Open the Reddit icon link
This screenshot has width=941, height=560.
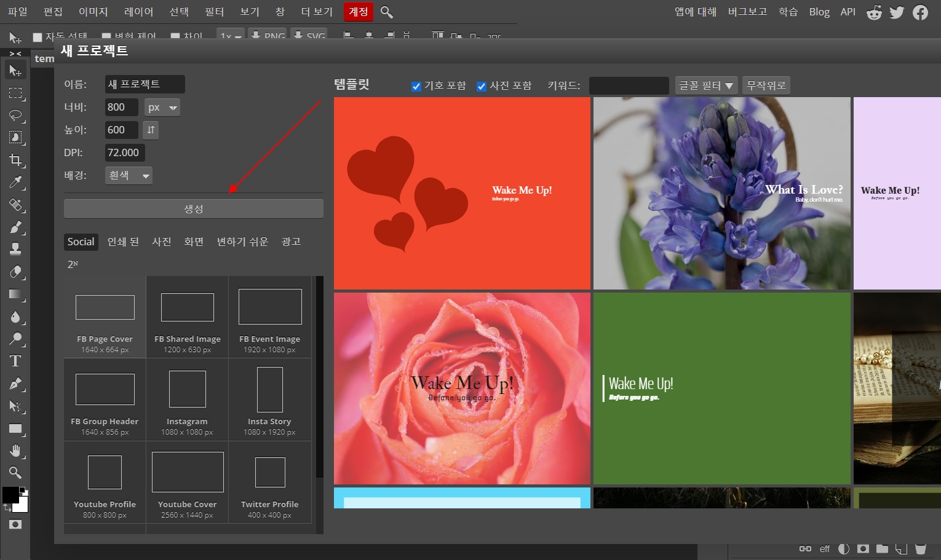pos(874,12)
